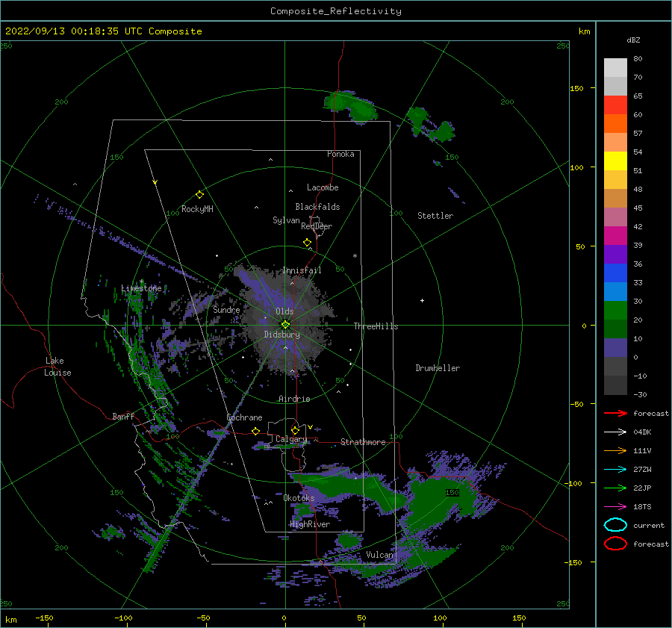Click the radar site marker near Olds
The height and width of the screenshot is (628, 672).
tap(285, 325)
